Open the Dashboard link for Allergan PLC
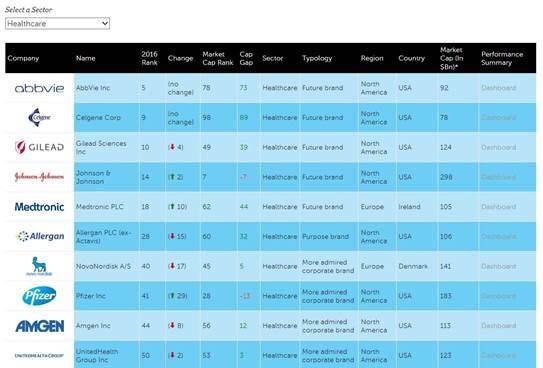The height and width of the screenshot is (368, 543). click(x=498, y=236)
